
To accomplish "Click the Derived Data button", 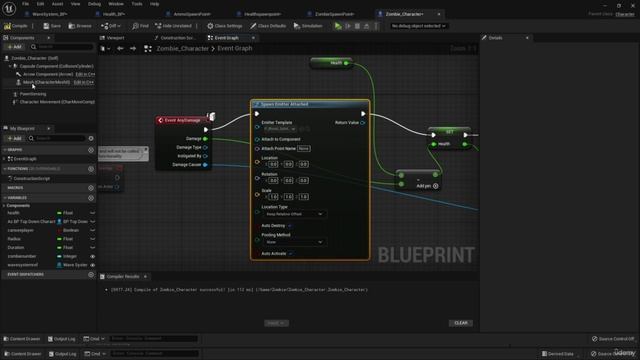I will (x=558, y=354).
